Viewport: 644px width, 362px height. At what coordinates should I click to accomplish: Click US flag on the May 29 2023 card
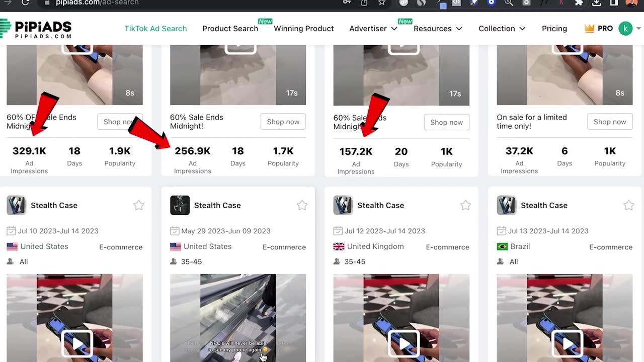[x=176, y=246]
